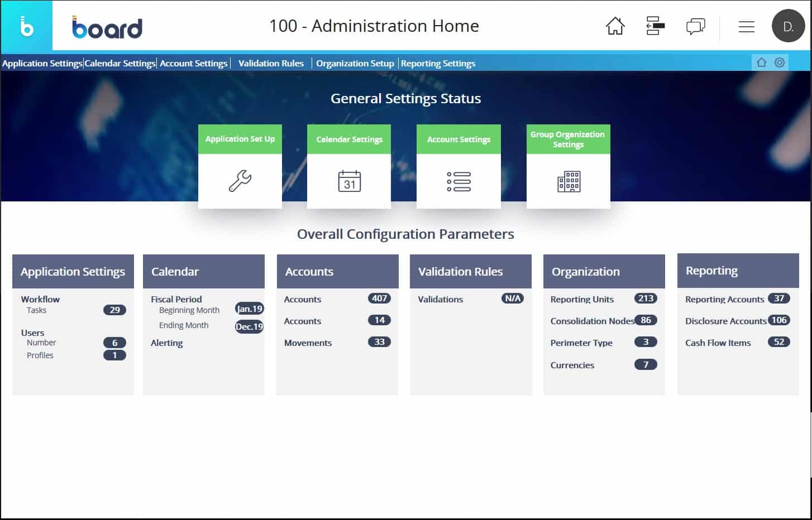812x520 pixels.
Task: Click the home icon in the top toolbar
Action: point(615,26)
